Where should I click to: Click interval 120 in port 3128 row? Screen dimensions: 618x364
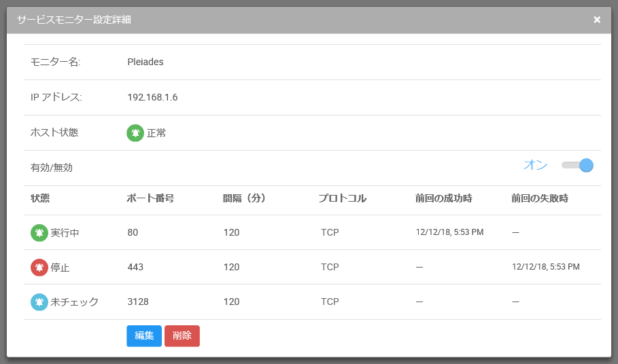pyautogui.click(x=231, y=302)
